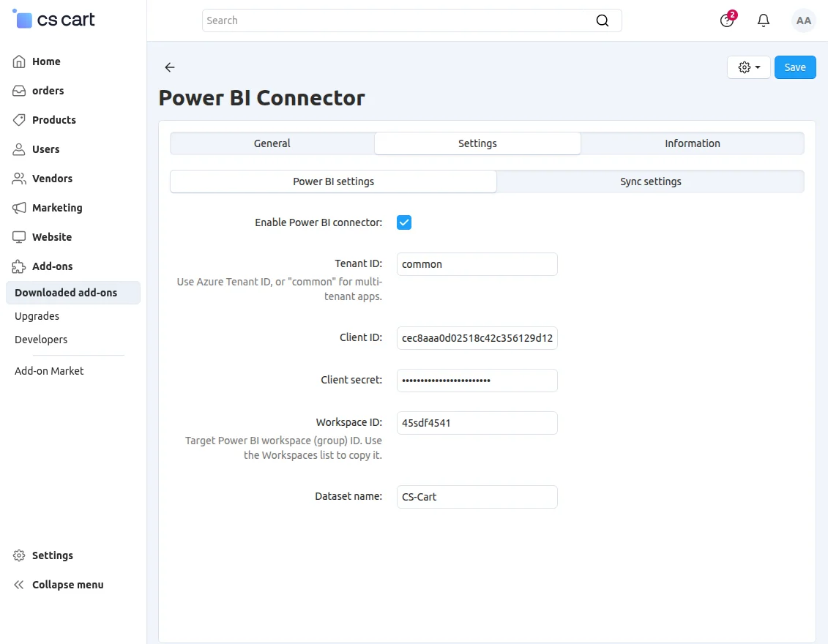Click the Home house icon

19,61
